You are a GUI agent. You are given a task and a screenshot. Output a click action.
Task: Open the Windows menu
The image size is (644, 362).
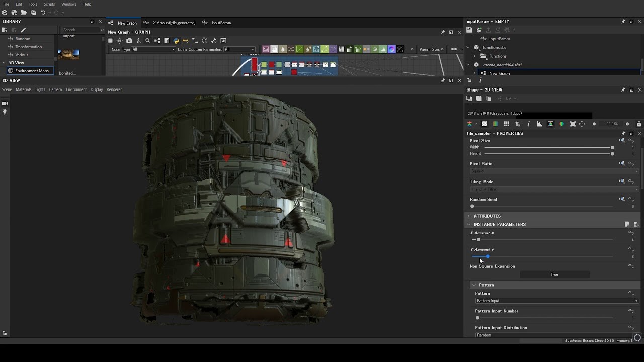click(69, 4)
